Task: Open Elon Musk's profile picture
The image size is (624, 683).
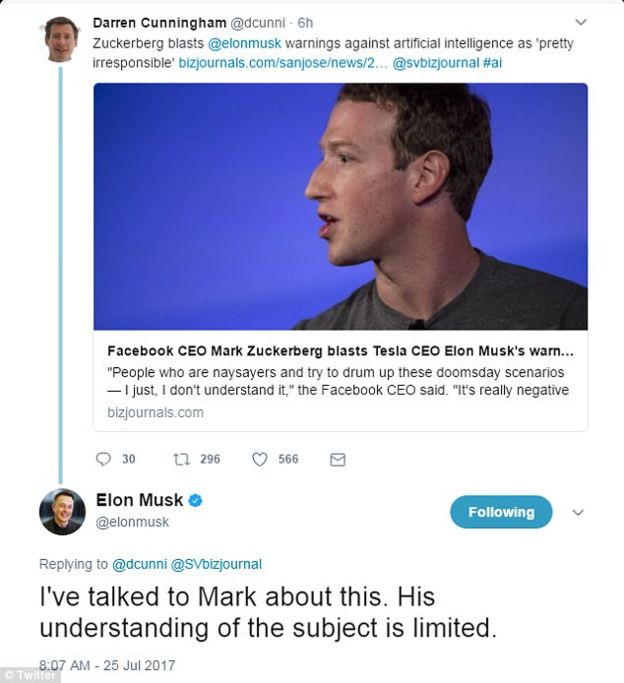Action: (62, 511)
